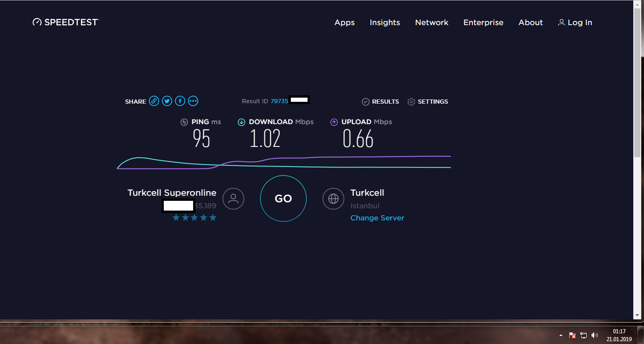This screenshot has width=644, height=344.
Task: Rate Turkcell Superonline with fourth star
Action: 203,218
